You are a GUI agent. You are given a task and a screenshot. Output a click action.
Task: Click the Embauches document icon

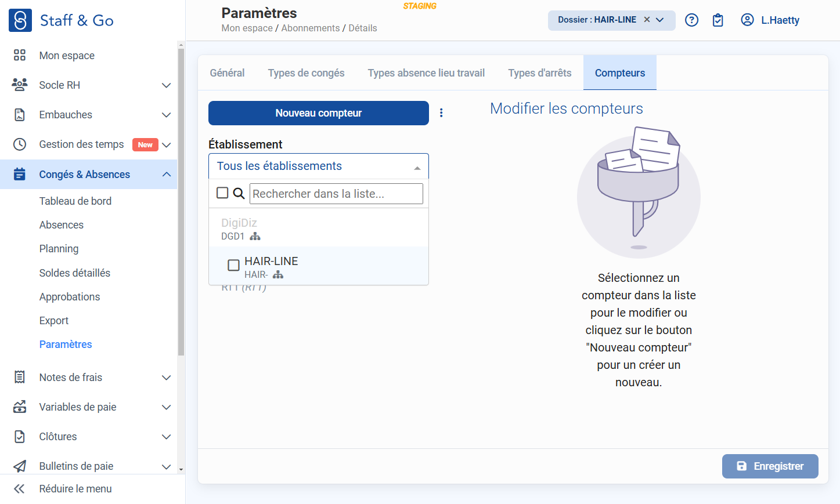pos(20,114)
